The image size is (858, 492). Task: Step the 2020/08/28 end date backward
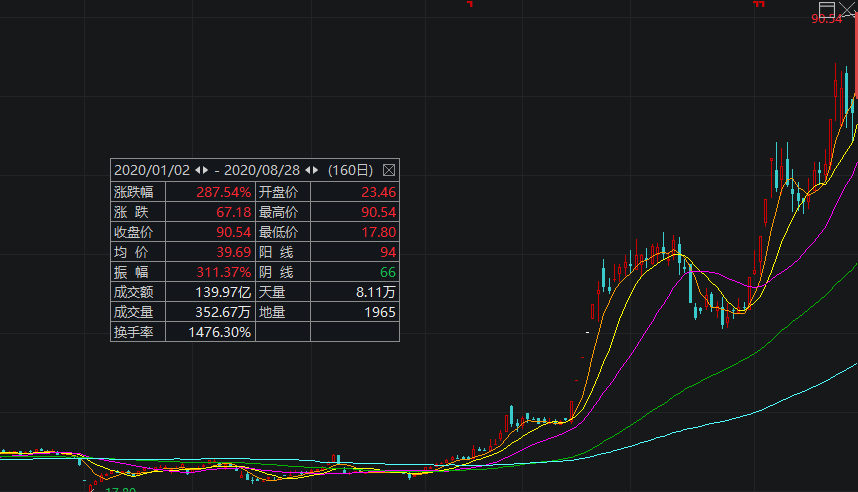308,170
